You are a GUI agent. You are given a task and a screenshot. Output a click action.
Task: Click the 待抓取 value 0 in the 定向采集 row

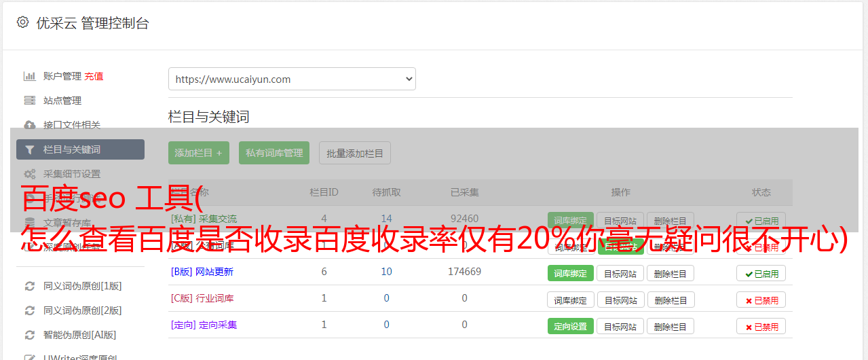[x=386, y=325]
